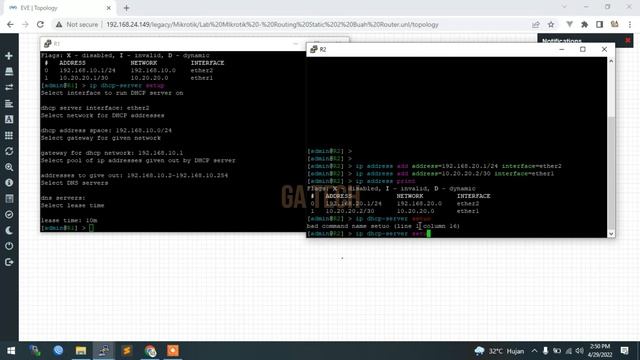Viewport: 640px width, 360px height.
Task: Click the Logout icon in sidebar
Action: tap(9, 262)
